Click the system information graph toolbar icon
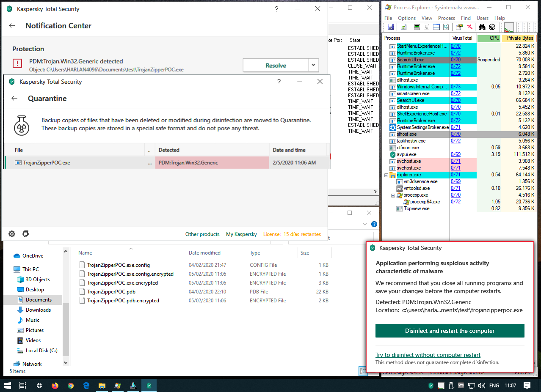Image resolution: width=541 pixels, height=392 pixels. (x=417, y=27)
